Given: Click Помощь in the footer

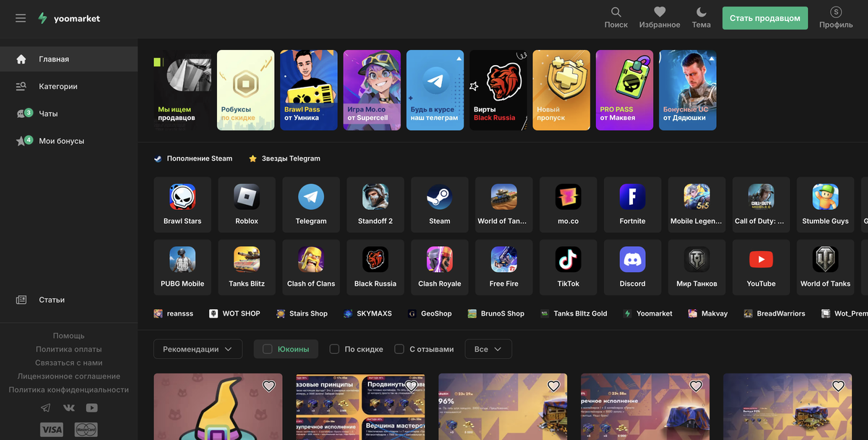Looking at the screenshot, I should tap(69, 336).
